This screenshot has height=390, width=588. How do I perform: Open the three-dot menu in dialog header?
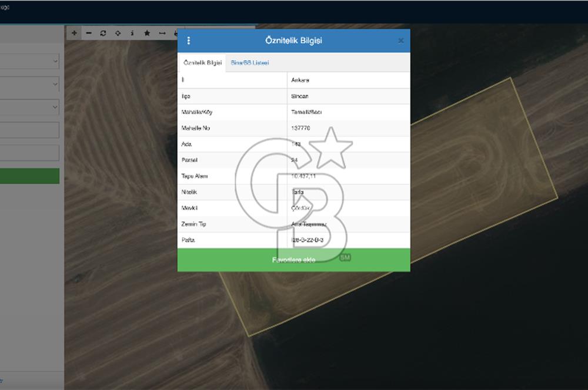point(189,41)
